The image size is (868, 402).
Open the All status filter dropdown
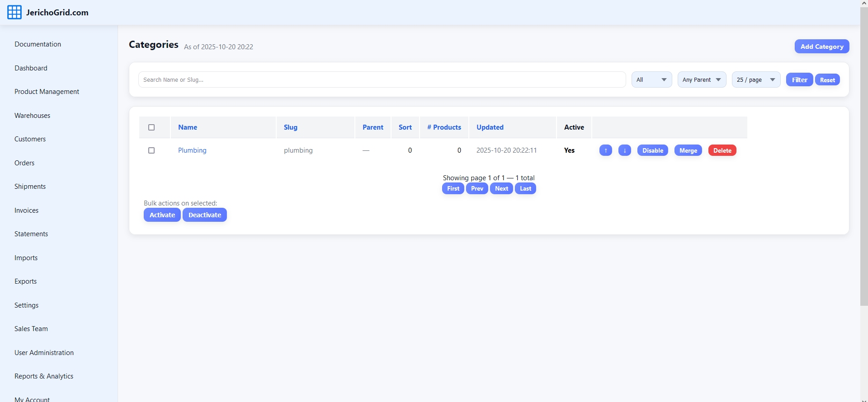pyautogui.click(x=651, y=80)
